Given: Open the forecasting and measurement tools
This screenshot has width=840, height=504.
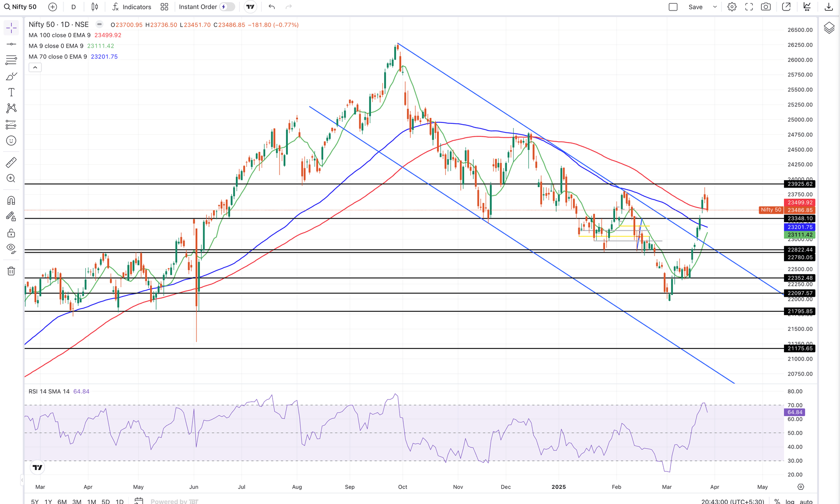Looking at the screenshot, I should [11, 125].
